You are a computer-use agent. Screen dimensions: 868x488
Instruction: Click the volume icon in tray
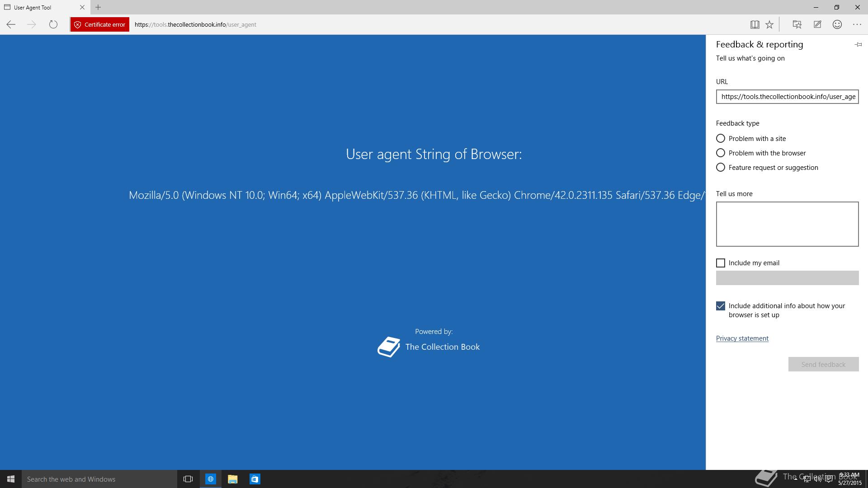(817, 479)
